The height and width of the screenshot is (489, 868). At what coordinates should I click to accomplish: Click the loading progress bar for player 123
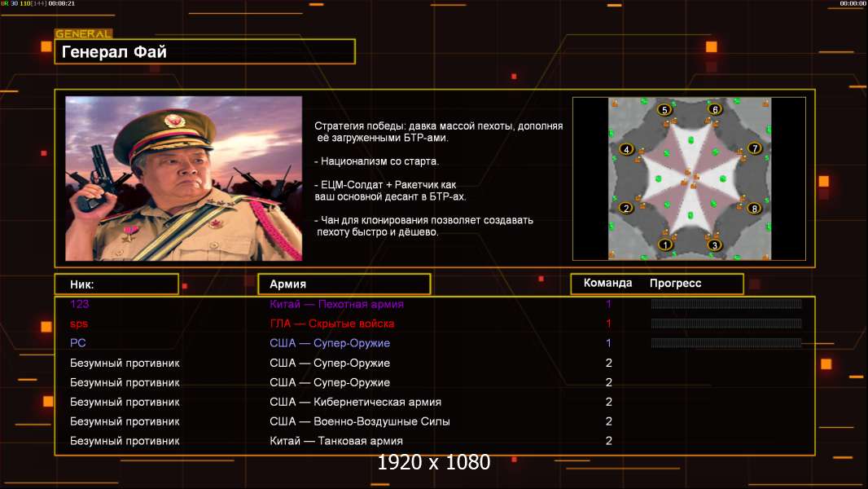[726, 303]
